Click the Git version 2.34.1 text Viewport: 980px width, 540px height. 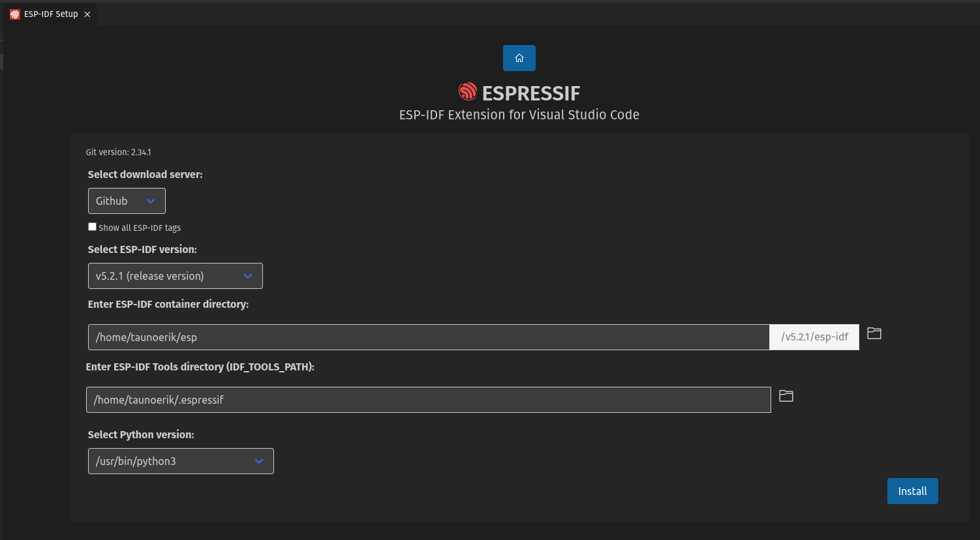[x=119, y=152]
